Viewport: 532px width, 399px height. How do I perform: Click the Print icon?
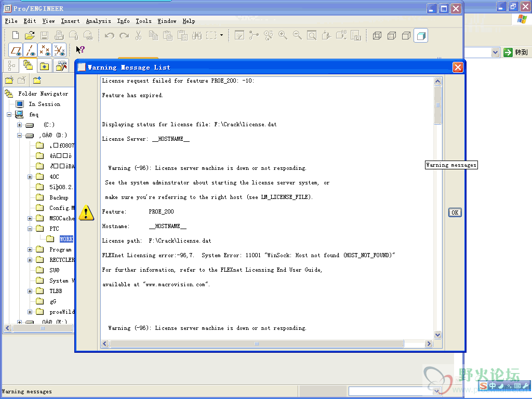59,35
